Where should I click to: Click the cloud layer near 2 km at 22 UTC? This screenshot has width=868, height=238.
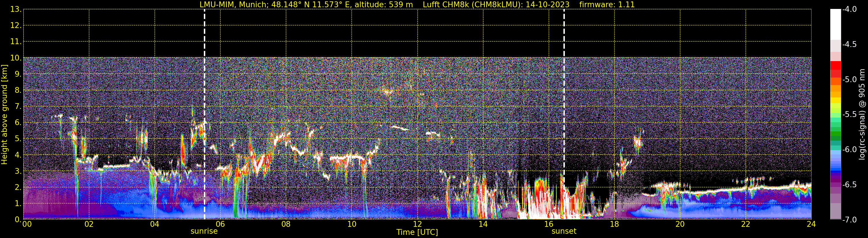pos(746,188)
